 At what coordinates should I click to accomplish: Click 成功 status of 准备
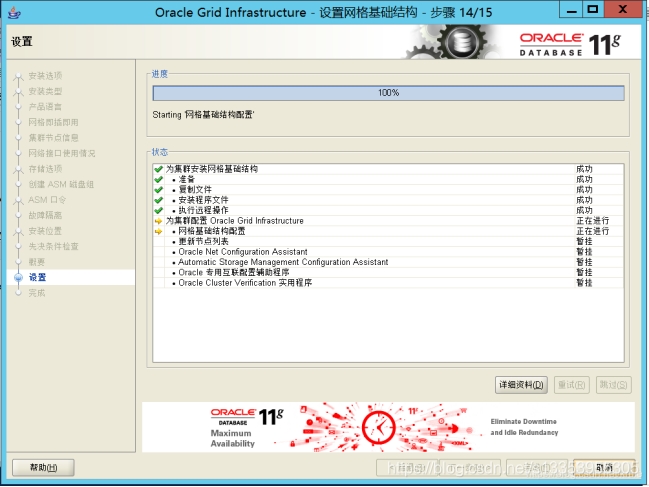point(584,179)
